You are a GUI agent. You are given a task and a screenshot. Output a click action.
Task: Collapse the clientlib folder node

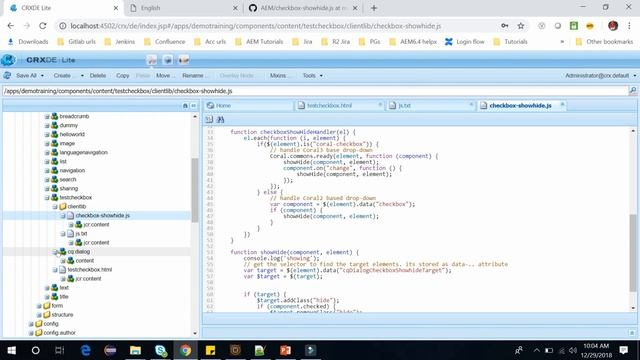(55, 207)
